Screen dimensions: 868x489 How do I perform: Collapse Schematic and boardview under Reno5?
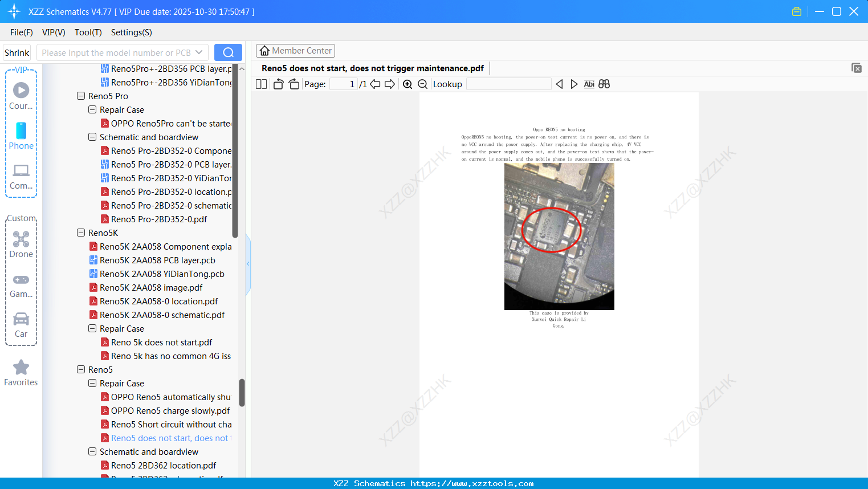[x=92, y=451]
